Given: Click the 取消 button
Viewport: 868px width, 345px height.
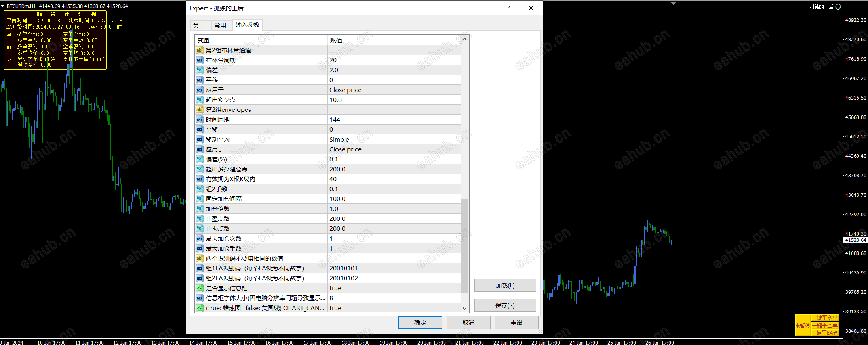Looking at the screenshot, I should (x=468, y=323).
